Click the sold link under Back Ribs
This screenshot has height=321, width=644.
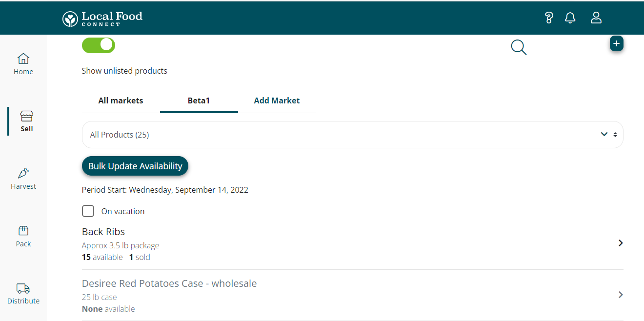140,257
